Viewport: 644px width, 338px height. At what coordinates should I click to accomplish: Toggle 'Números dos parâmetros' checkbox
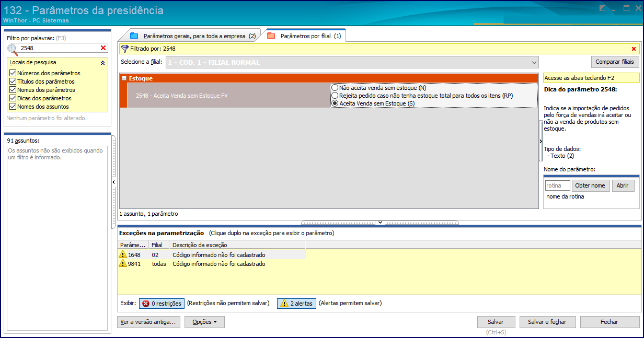click(x=13, y=73)
